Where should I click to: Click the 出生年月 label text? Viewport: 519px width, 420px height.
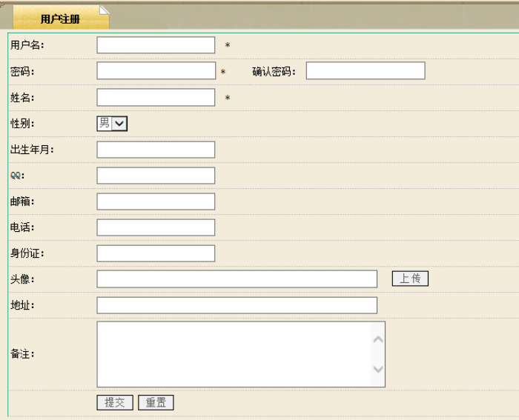pos(32,150)
